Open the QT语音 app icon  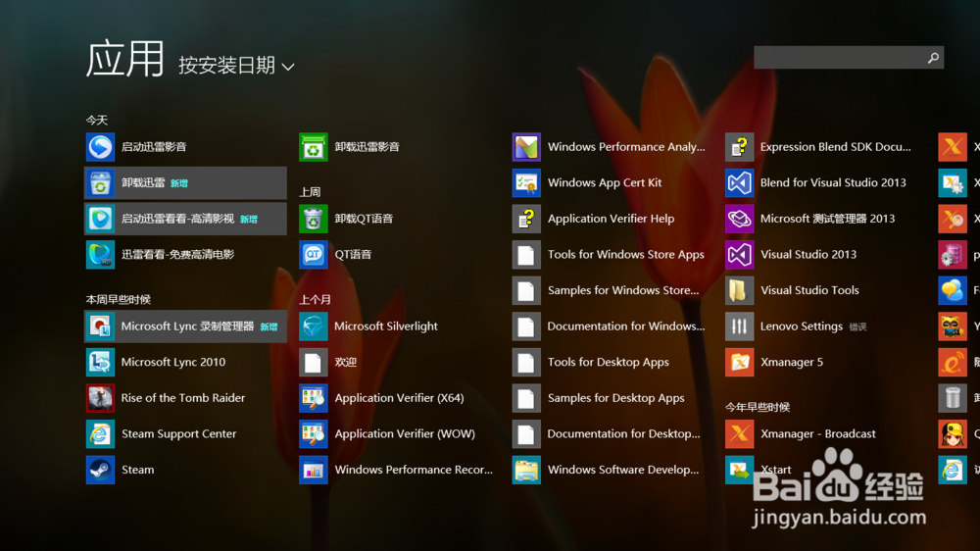click(x=314, y=255)
